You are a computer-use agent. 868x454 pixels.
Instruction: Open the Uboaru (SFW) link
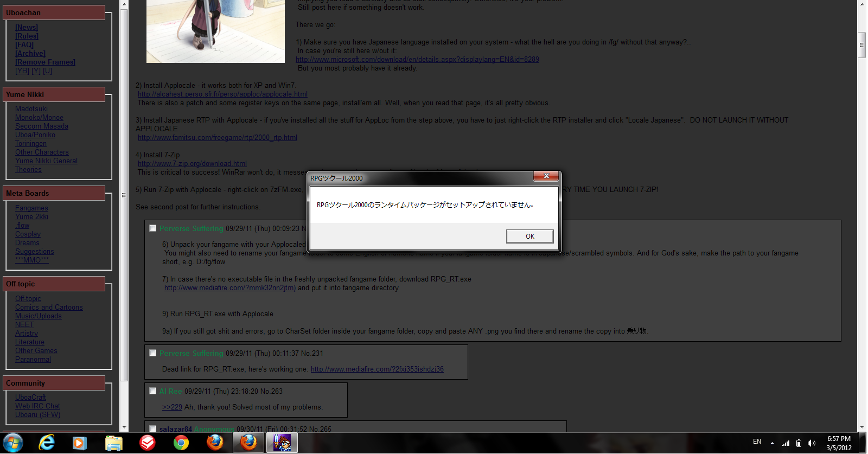37,415
